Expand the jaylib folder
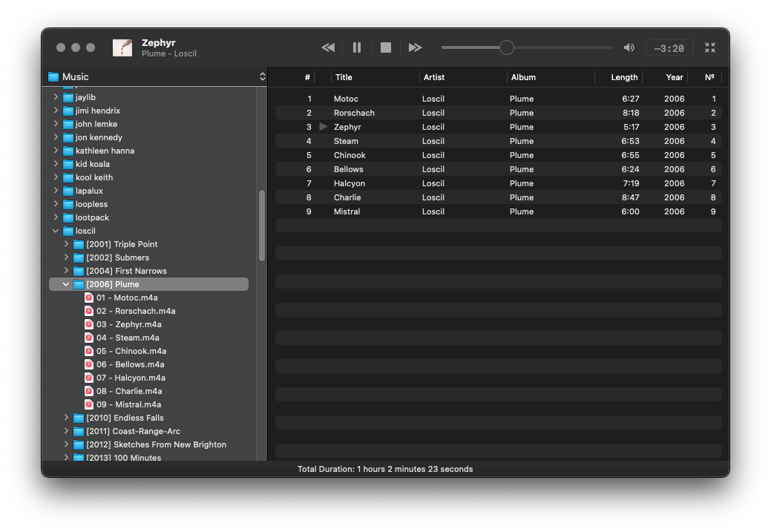Screen dimensions: 771x532 coord(56,97)
